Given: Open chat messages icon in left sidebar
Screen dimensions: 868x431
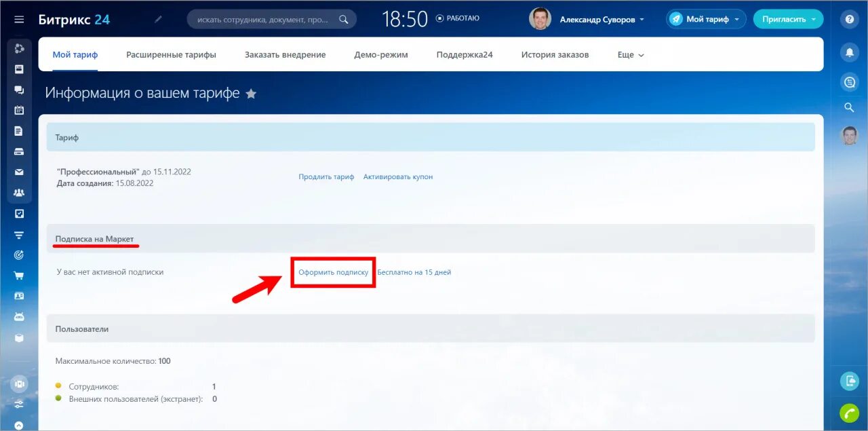Looking at the screenshot, I should [x=19, y=90].
